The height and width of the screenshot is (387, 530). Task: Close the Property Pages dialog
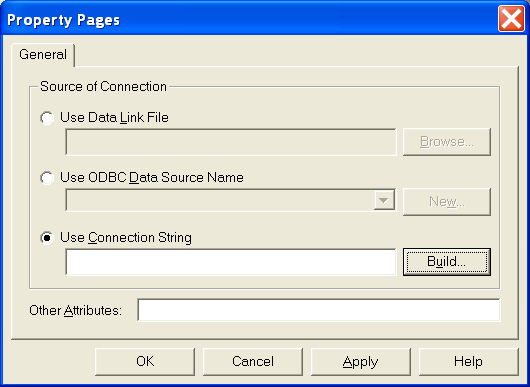pos(511,19)
